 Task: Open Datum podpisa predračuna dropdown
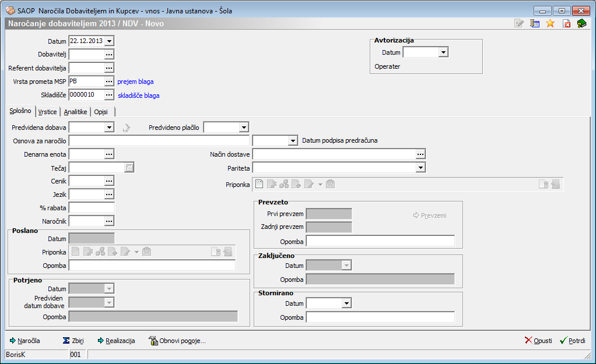coord(293,141)
